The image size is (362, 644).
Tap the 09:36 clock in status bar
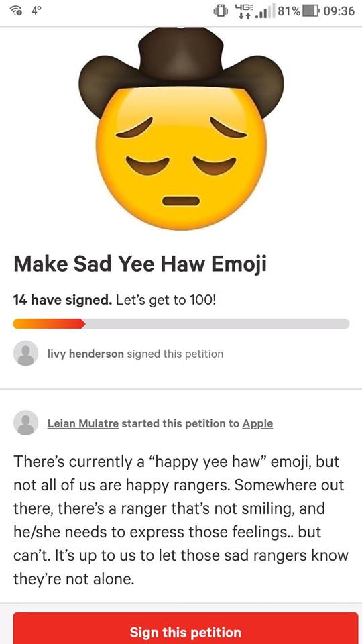[x=339, y=11]
